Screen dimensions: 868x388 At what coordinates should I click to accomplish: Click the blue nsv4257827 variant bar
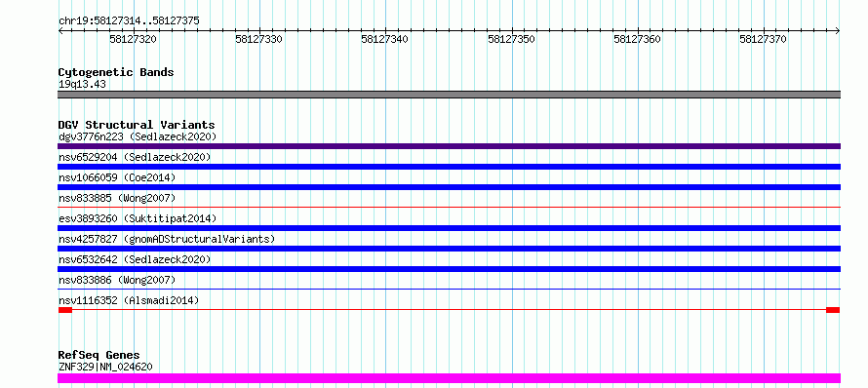click(x=449, y=249)
